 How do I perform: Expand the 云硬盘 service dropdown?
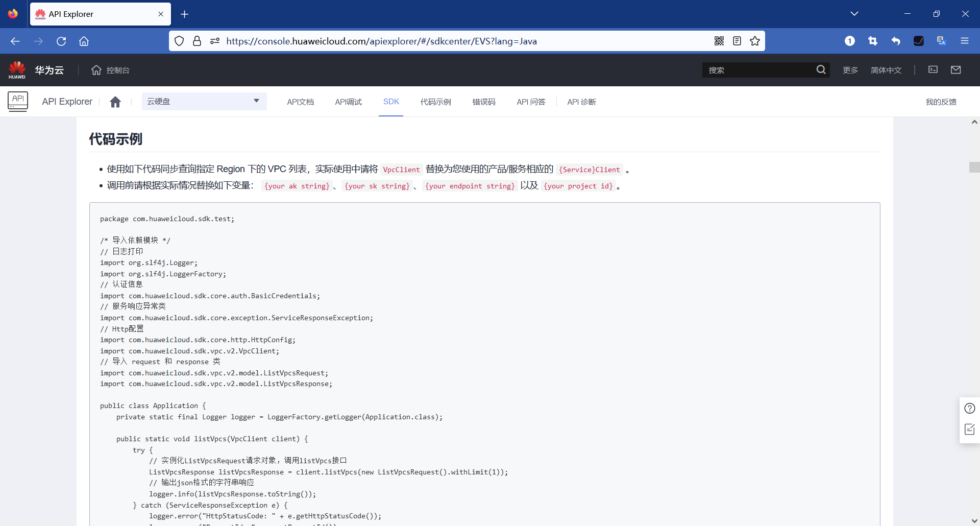click(204, 101)
